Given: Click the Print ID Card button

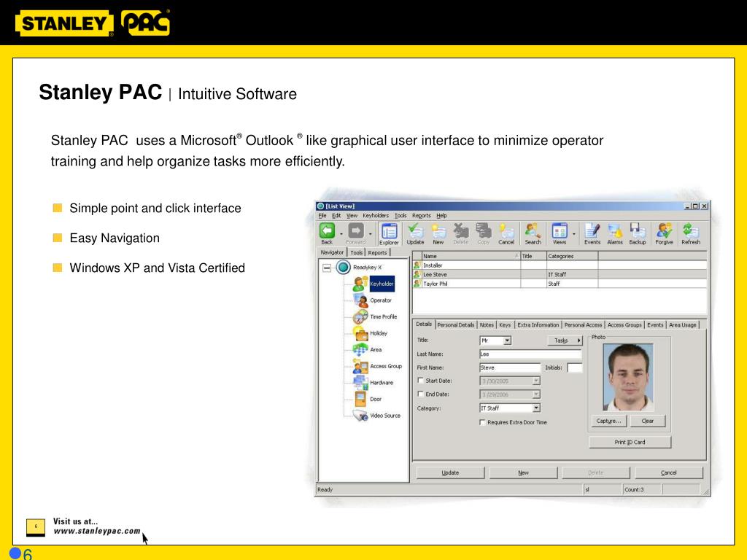Looking at the screenshot, I should pyautogui.click(x=630, y=442).
